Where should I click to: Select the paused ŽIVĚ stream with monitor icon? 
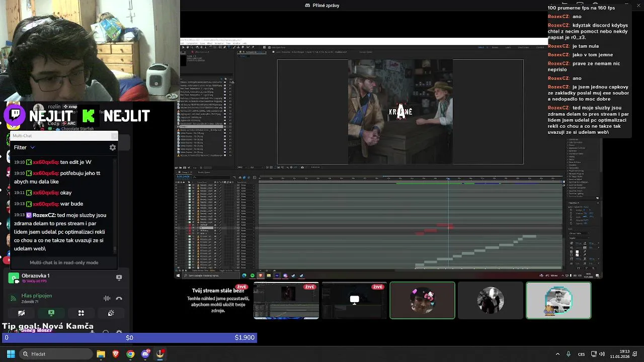(354, 300)
